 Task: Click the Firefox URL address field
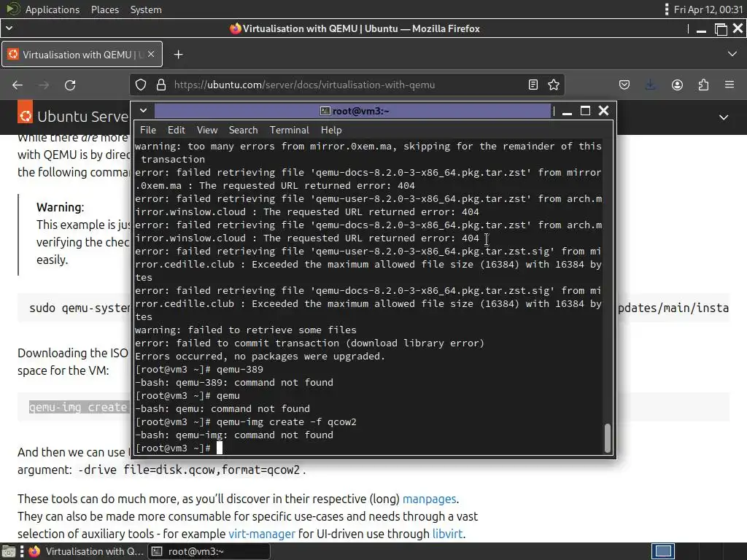pos(347,85)
